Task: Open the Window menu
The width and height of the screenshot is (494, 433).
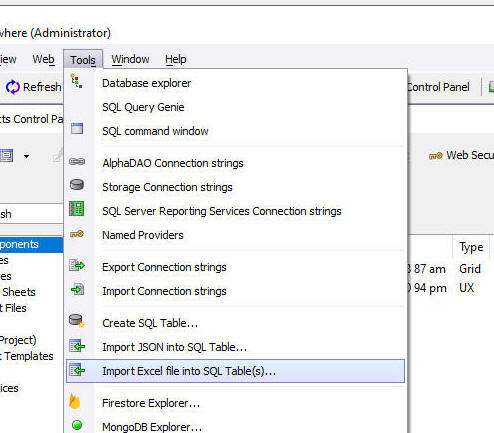Action: click(x=130, y=59)
